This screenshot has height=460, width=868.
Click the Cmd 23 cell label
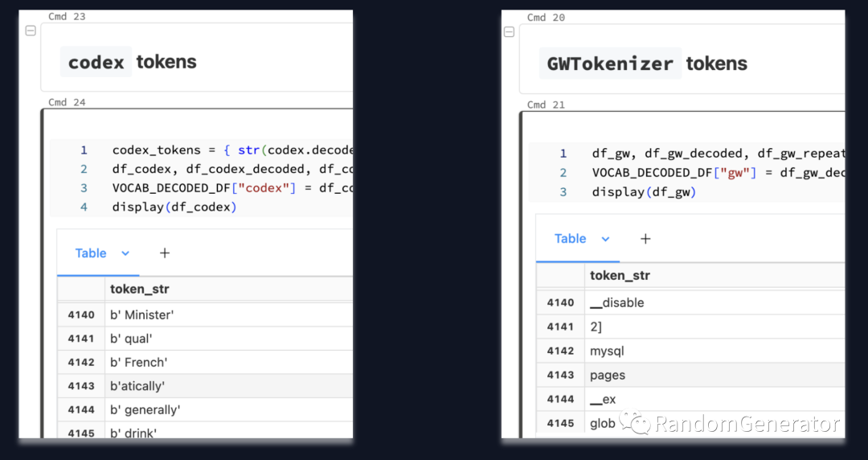click(x=67, y=16)
